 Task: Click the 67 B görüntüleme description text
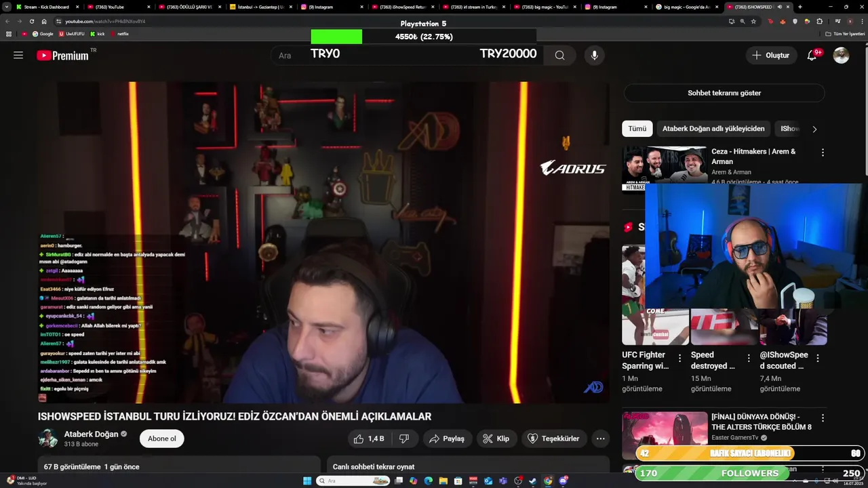pyautogui.click(x=92, y=466)
